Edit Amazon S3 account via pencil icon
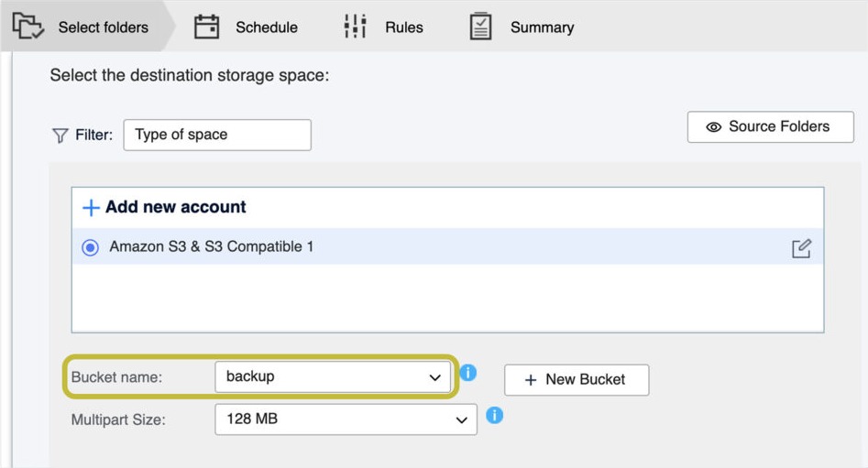 (801, 248)
